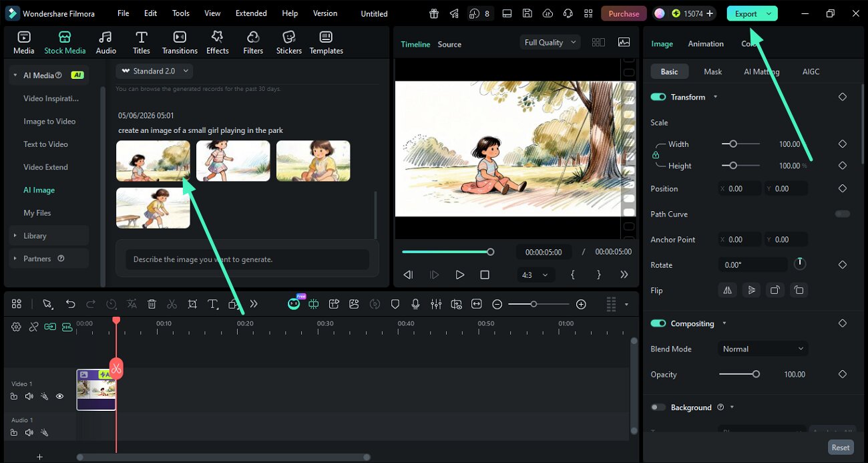The height and width of the screenshot is (463, 868).
Task: Select the crop tool in timeline toolbar
Action: (x=192, y=304)
